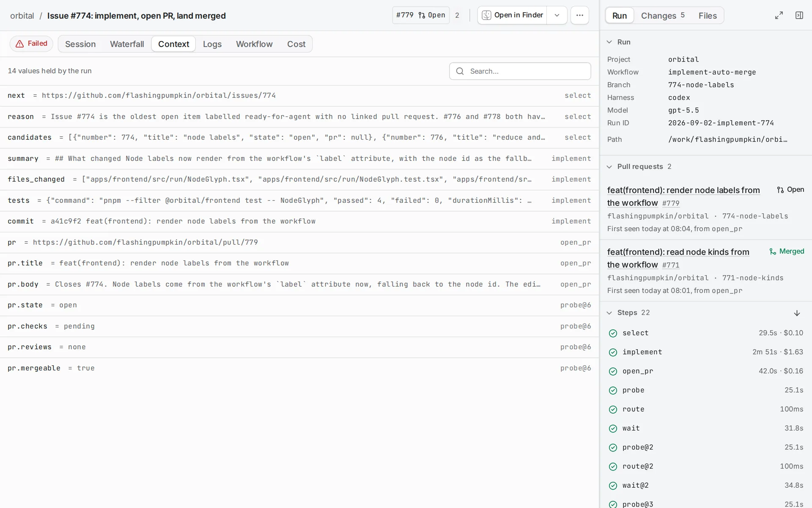812x508 pixels.
Task: Click the orbital breadcrumb link
Action: 22,16
